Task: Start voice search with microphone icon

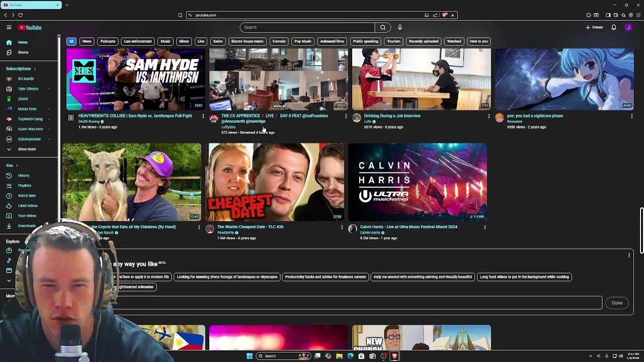Action: 400,27
